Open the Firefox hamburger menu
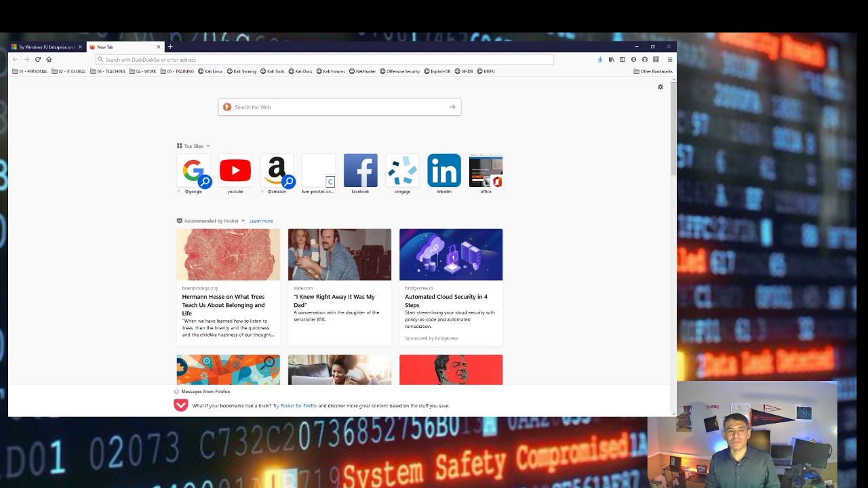868x488 pixels. coord(670,60)
